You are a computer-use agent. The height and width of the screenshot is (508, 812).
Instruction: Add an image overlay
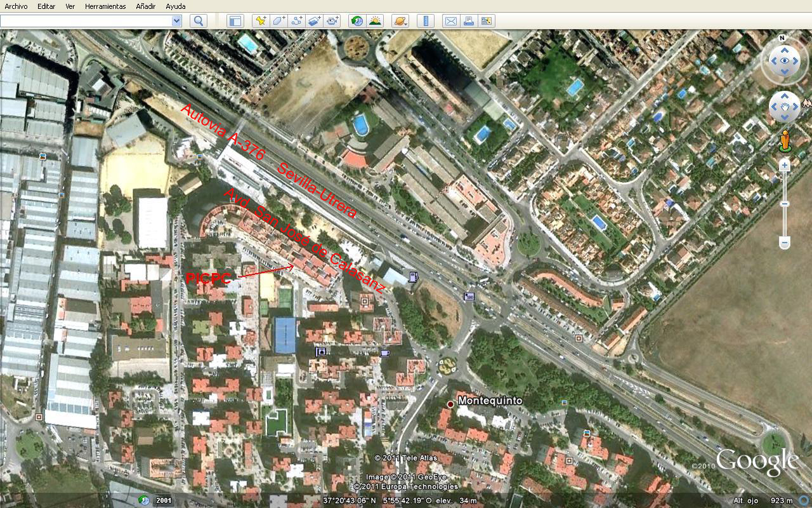tap(314, 21)
